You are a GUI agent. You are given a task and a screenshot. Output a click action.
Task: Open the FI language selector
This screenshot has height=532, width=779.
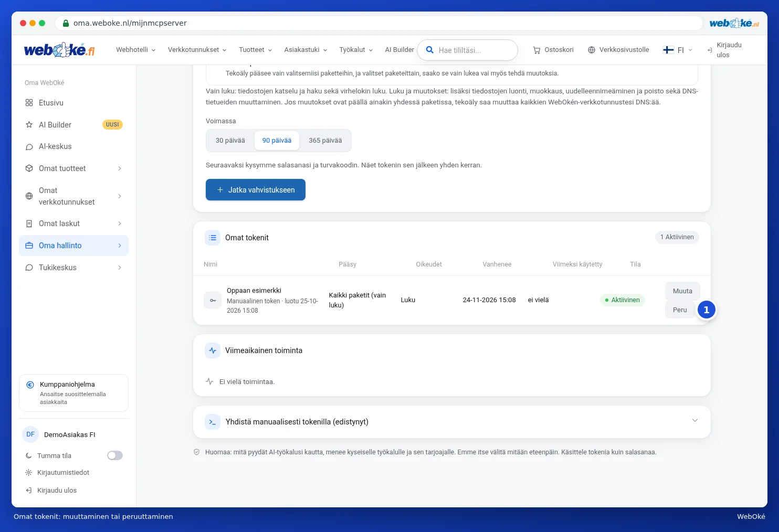[x=678, y=50]
